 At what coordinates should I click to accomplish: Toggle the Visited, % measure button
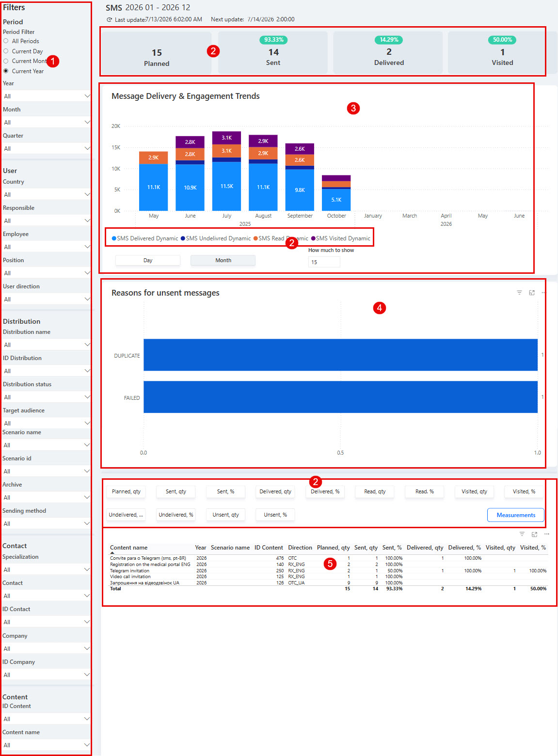click(524, 491)
